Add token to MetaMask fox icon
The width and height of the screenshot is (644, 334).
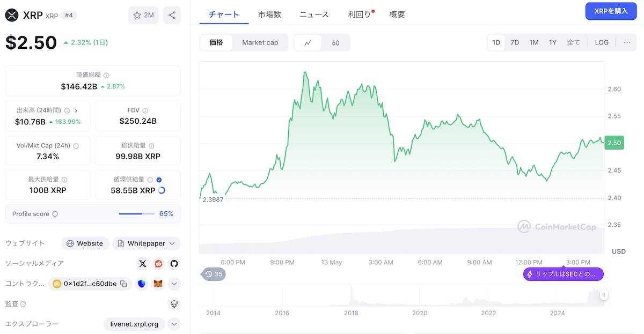coord(158,284)
